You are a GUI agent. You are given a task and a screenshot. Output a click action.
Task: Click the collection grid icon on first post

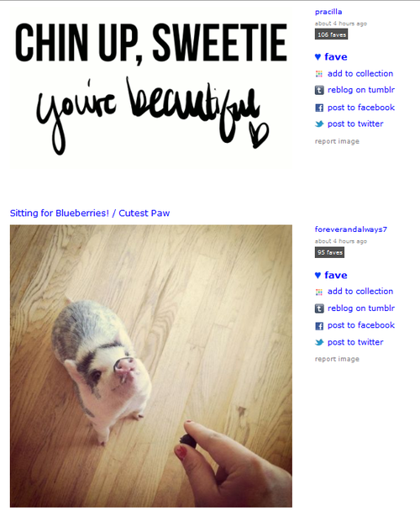pos(319,74)
